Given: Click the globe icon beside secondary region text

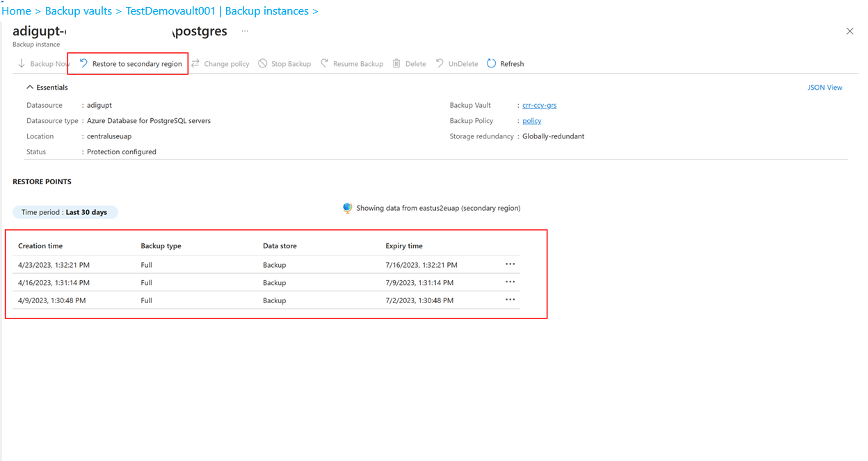Looking at the screenshot, I should click(x=347, y=208).
